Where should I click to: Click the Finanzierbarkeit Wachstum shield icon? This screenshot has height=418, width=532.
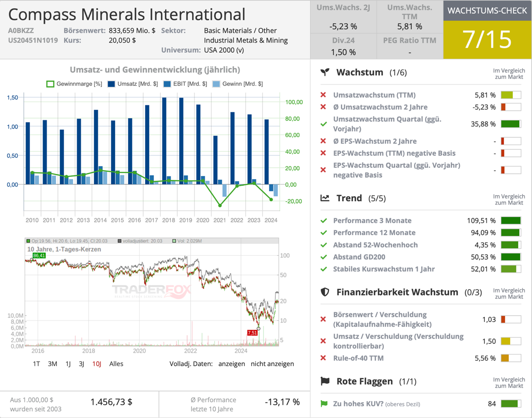[x=325, y=292]
